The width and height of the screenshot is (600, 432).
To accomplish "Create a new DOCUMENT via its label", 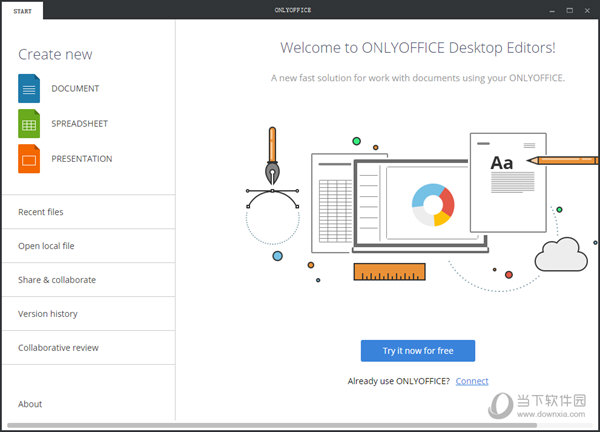I will [75, 88].
